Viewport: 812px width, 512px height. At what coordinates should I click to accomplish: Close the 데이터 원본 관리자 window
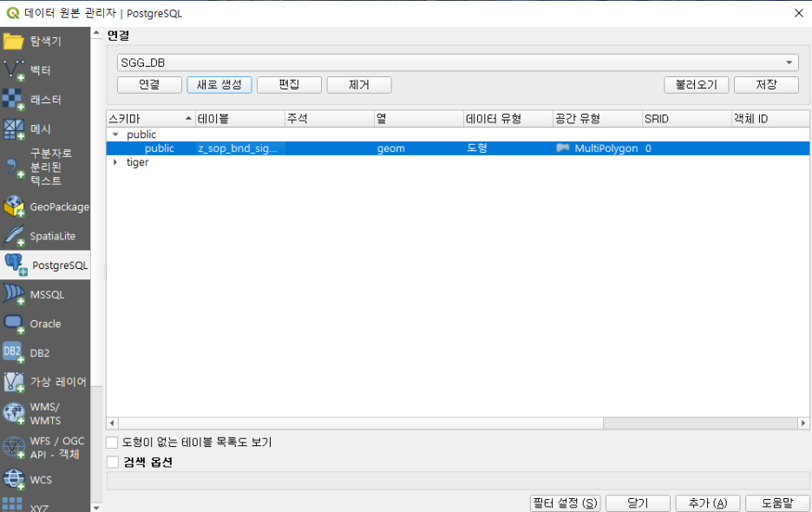tap(798, 13)
